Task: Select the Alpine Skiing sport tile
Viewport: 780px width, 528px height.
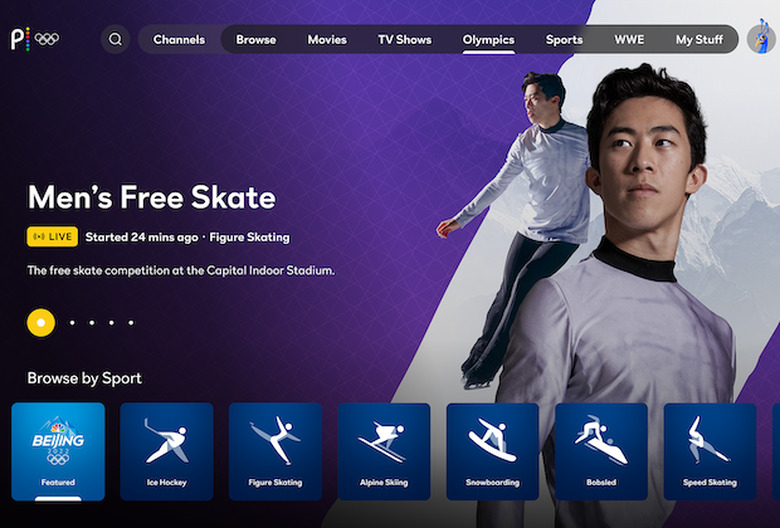Action: click(x=384, y=451)
